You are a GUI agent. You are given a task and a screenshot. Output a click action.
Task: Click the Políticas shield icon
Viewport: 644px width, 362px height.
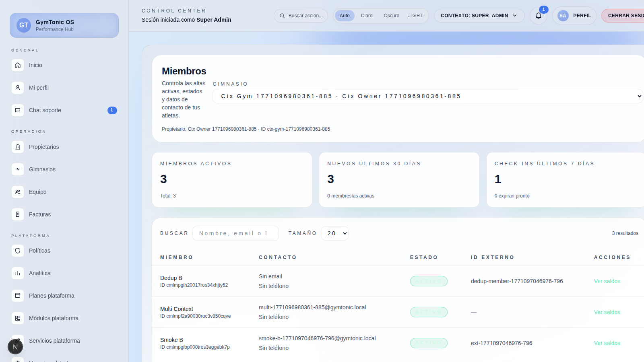pyautogui.click(x=18, y=251)
